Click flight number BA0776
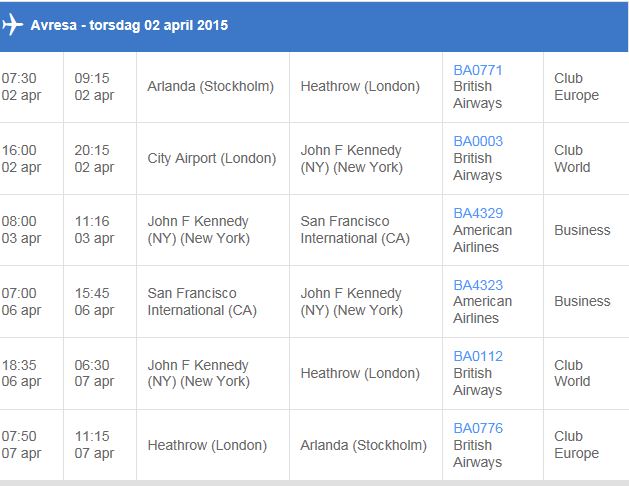This screenshot has height=486, width=629. (x=478, y=428)
